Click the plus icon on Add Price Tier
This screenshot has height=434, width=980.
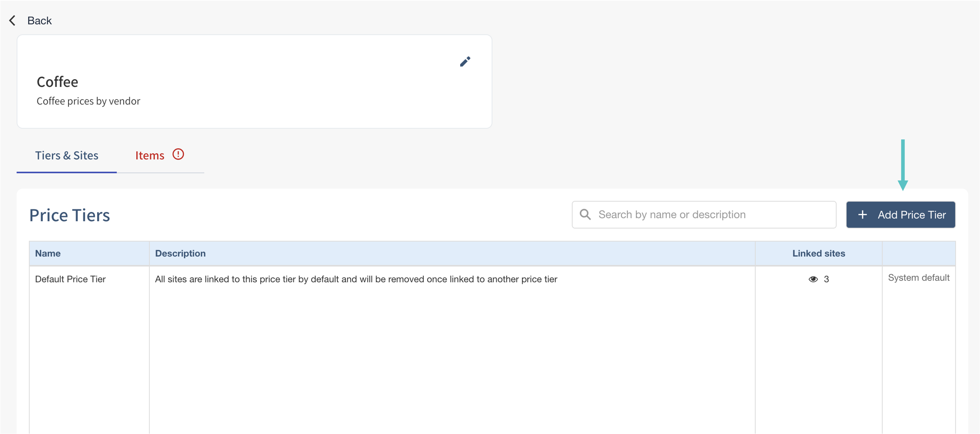862,215
